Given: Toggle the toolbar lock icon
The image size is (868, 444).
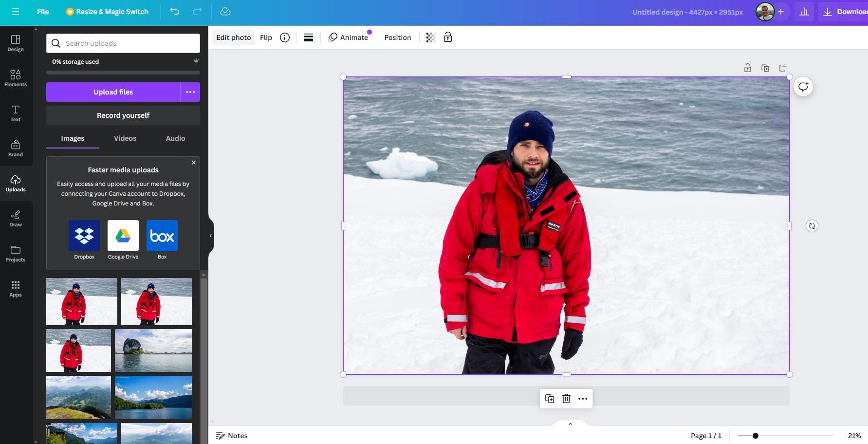Looking at the screenshot, I should click(x=448, y=37).
